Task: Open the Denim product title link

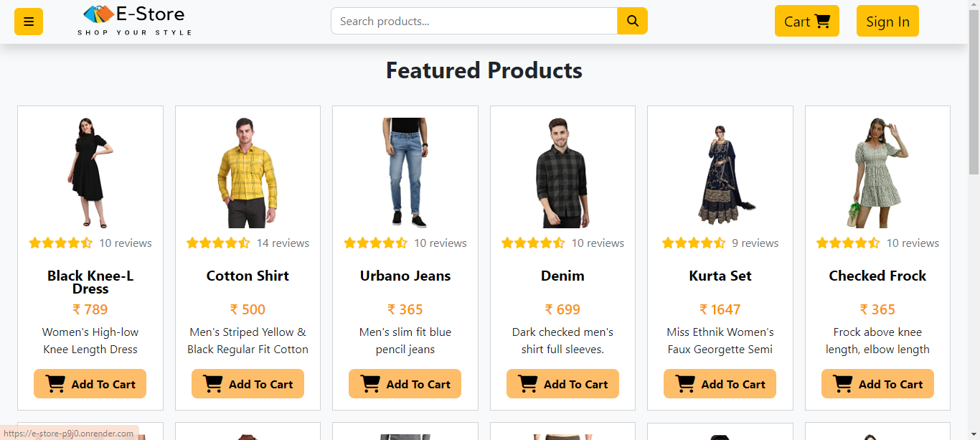Action: pyautogui.click(x=562, y=276)
